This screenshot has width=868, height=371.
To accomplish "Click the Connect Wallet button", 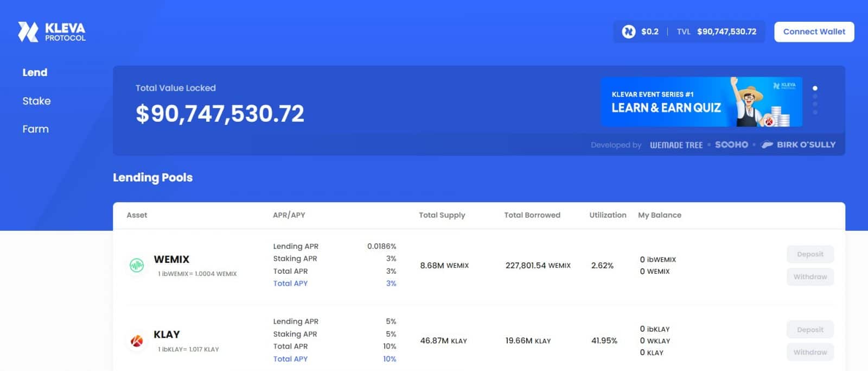I will pyautogui.click(x=814, y=32).
